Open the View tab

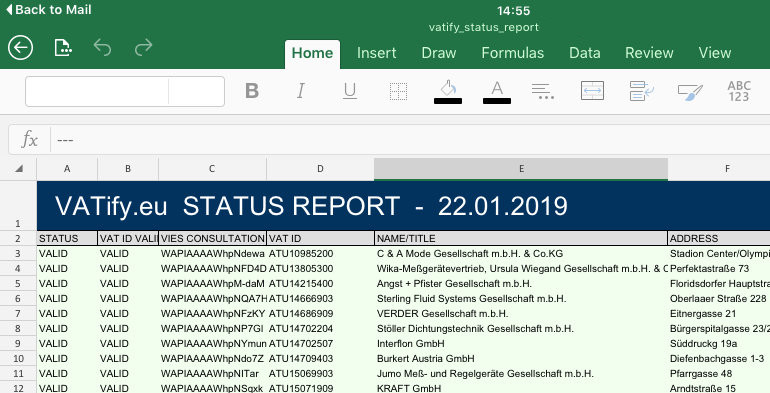(715, 53)
